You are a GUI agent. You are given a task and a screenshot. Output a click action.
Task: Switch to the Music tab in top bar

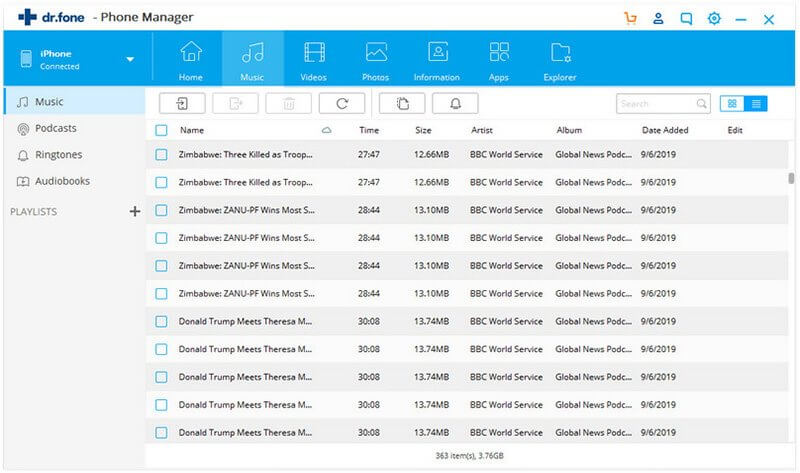[x=253, y=59]
